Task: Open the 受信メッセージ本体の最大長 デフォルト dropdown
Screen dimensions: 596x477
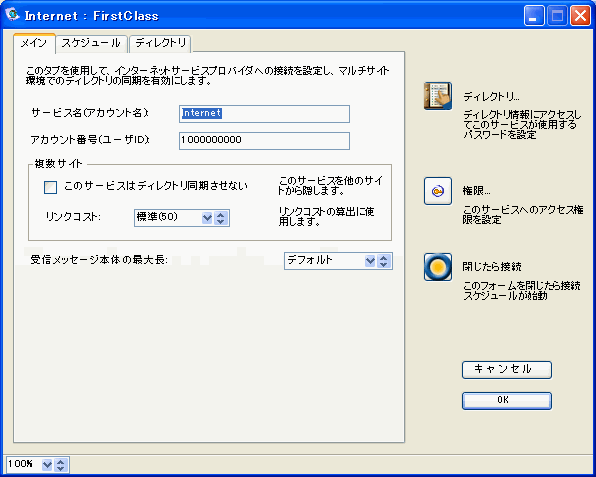Action: tap(370, 261)
